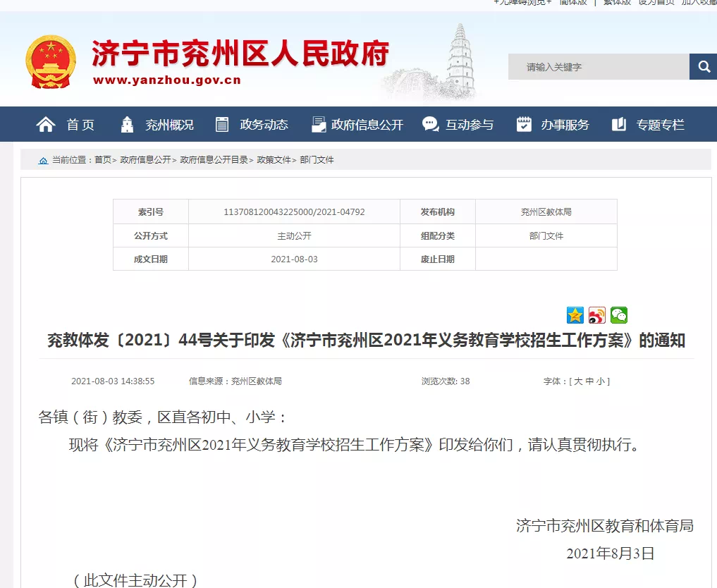717x588 pixels.
Task: Click the national emblem logo
Action: pos(51,62)
